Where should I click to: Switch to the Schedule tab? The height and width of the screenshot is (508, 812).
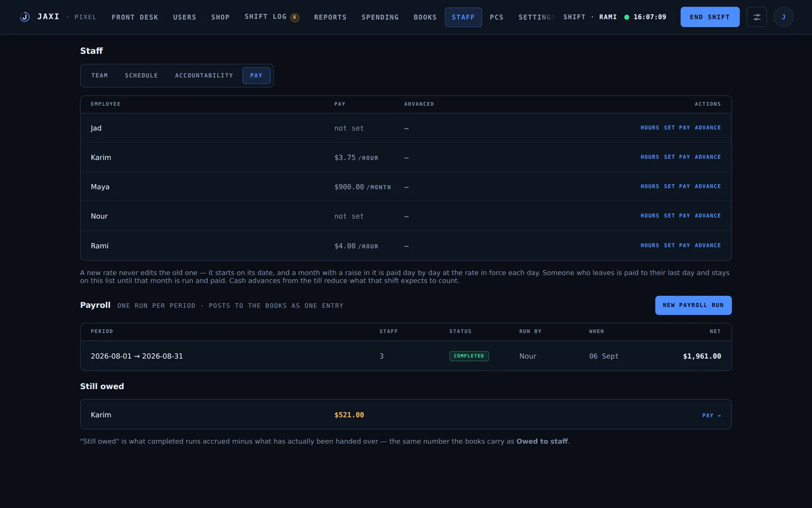[x=142, y=75]
